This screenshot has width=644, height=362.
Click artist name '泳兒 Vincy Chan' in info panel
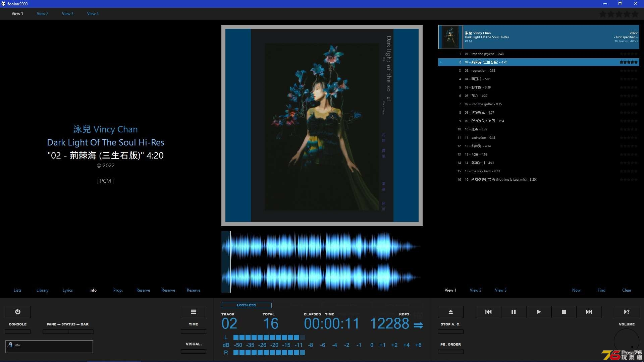click(105, 129)
